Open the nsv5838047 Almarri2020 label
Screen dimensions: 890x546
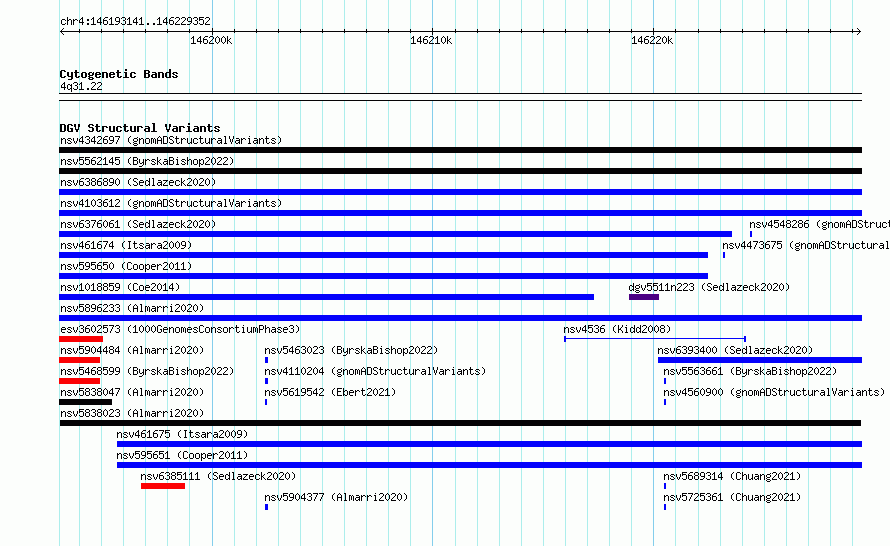(132, 392)
